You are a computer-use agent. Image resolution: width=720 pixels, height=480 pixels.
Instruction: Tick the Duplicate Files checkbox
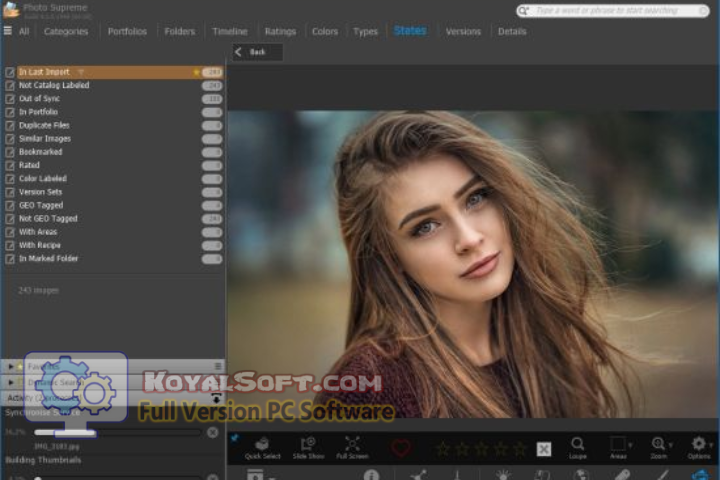(10, 125)
